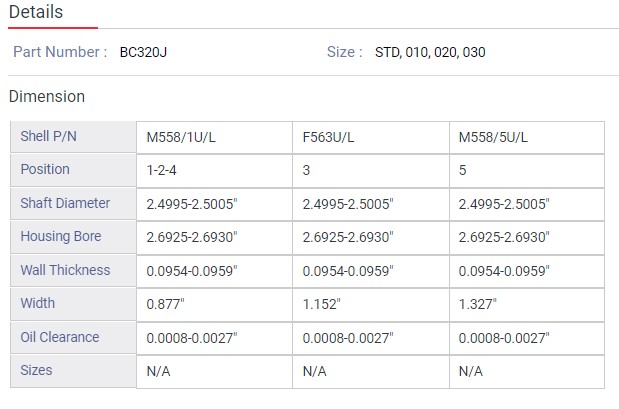Select the Size value STD, 010, 020, 030
The width and height of the screenshot is (619, 409).
tap(430, 52)
